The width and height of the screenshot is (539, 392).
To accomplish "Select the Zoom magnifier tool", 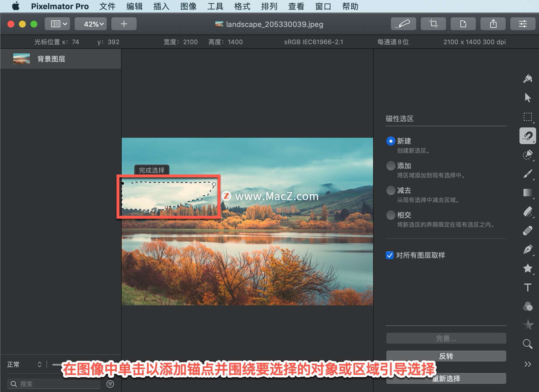I will [x=528, y=344].
